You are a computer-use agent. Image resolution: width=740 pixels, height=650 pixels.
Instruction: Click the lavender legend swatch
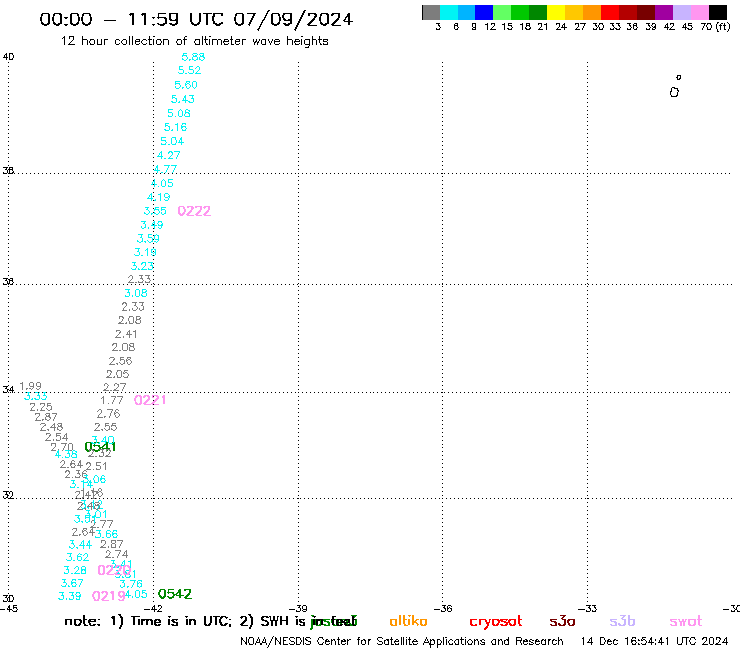coord(681,12)
